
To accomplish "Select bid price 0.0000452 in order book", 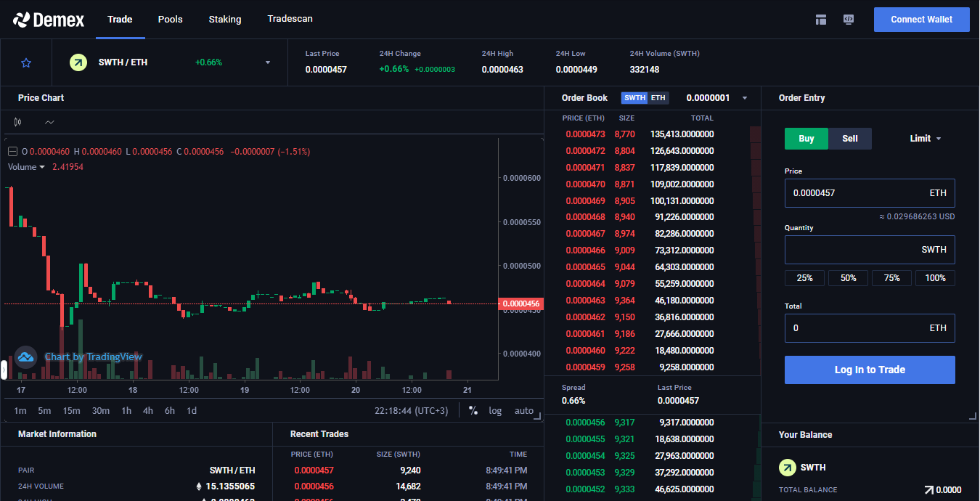I will click(585, 489).
